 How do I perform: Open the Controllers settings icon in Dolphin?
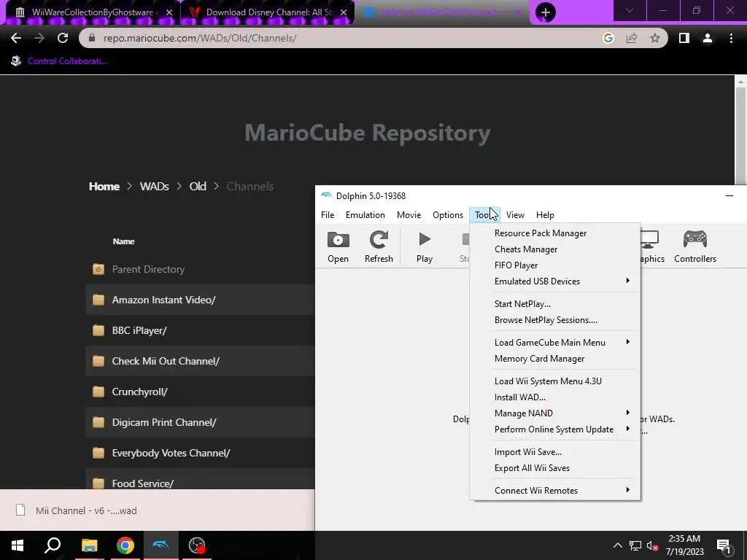pyautogui.click(x=695, y=246)
